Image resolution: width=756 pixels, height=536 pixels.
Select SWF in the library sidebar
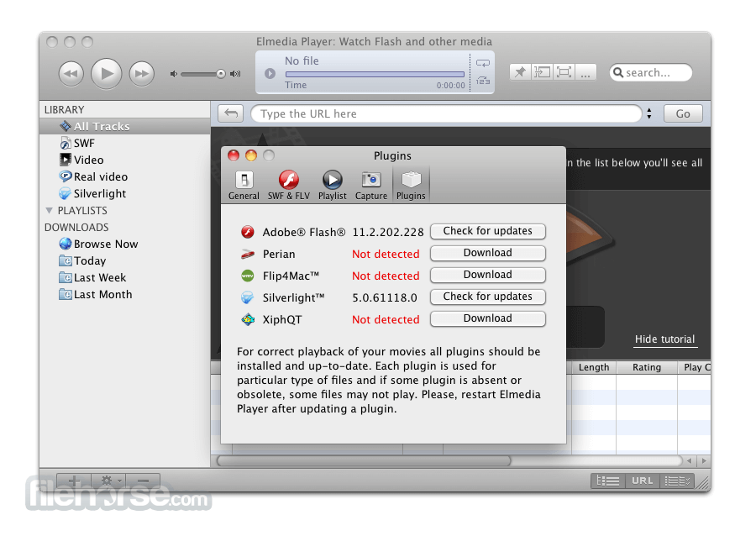pyautogui.click(x=125, y=143)
